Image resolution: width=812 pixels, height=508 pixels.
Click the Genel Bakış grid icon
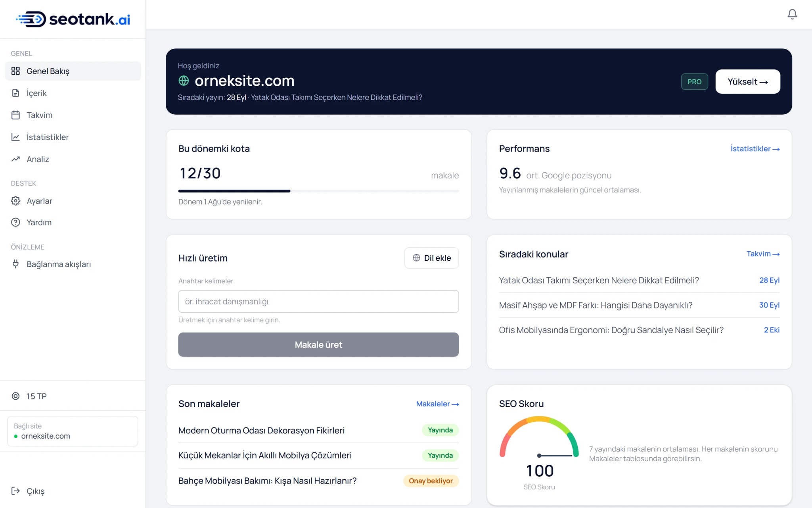(x=15, y=71)
